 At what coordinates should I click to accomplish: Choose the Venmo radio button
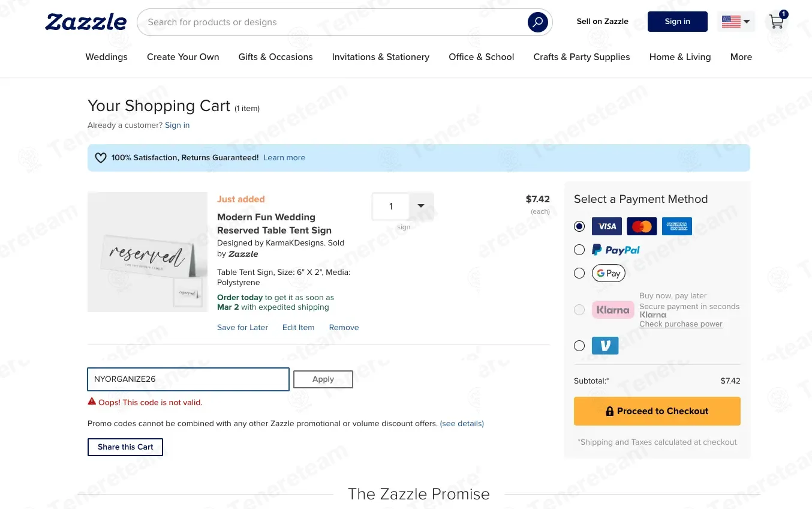point(579,346)
